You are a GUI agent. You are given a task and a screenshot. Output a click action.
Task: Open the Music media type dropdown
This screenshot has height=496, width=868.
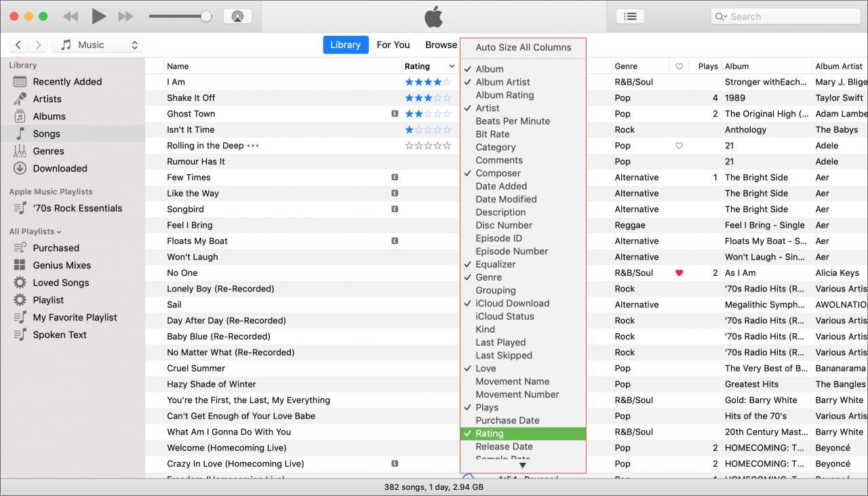(96, 45)
